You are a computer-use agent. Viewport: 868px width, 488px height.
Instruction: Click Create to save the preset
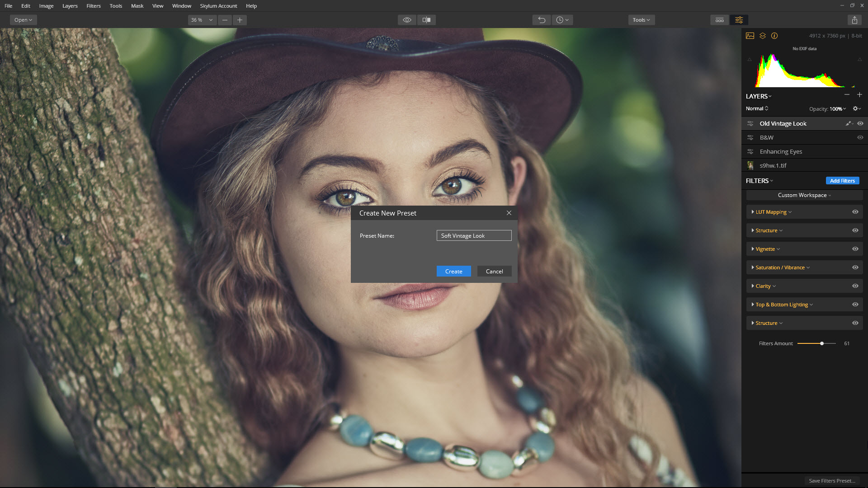click(x=453, y=271)
